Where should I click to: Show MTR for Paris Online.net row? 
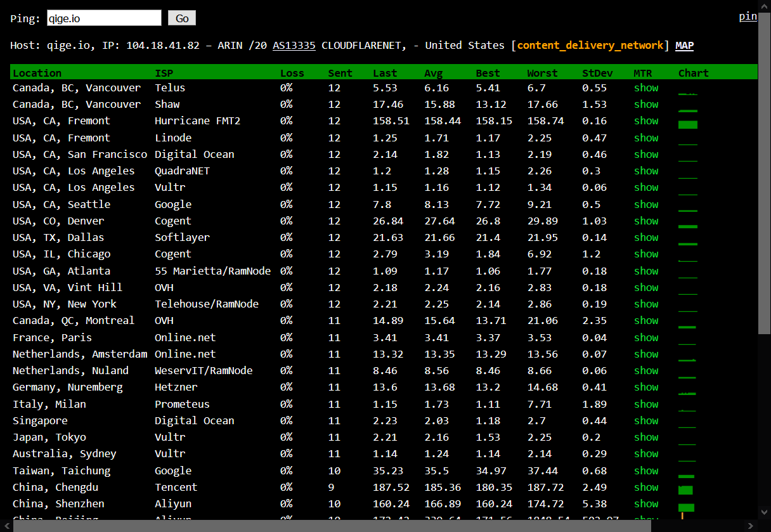point(646,337)
